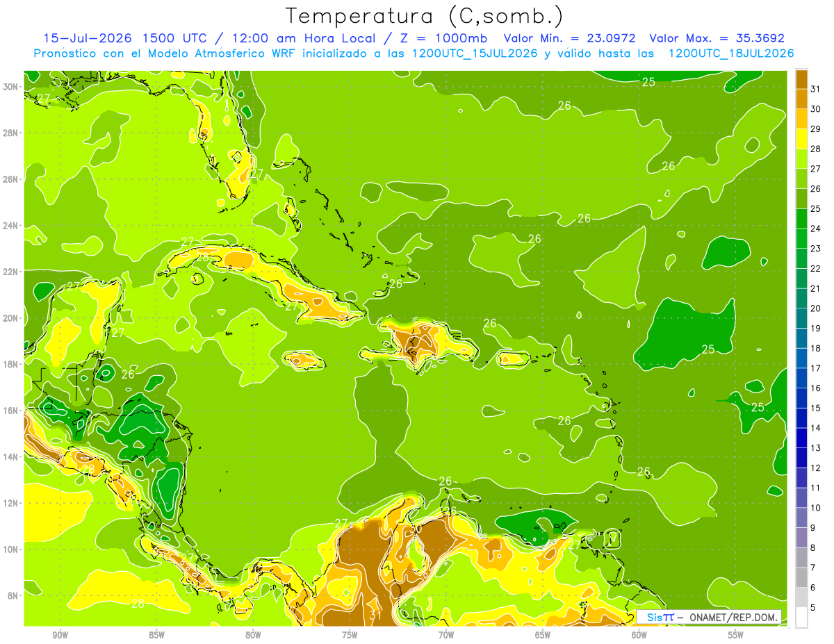Image resolution: width=834 pixels, height=644 pixels.
Task: Click the '1200UTC_18JUL2026' valid-until time
Action: [x=731, y=53]
